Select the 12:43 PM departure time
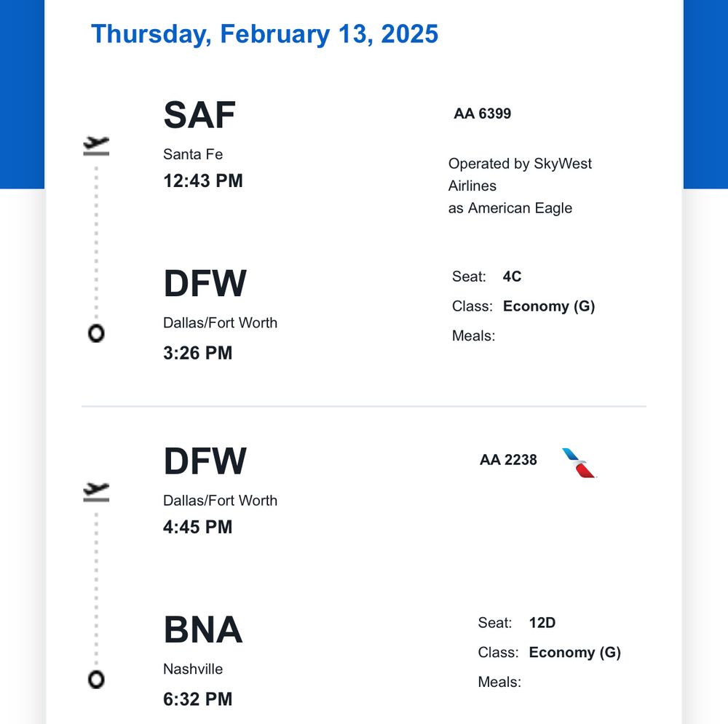This screenshot has width=728, height=724. coord(202,180)
